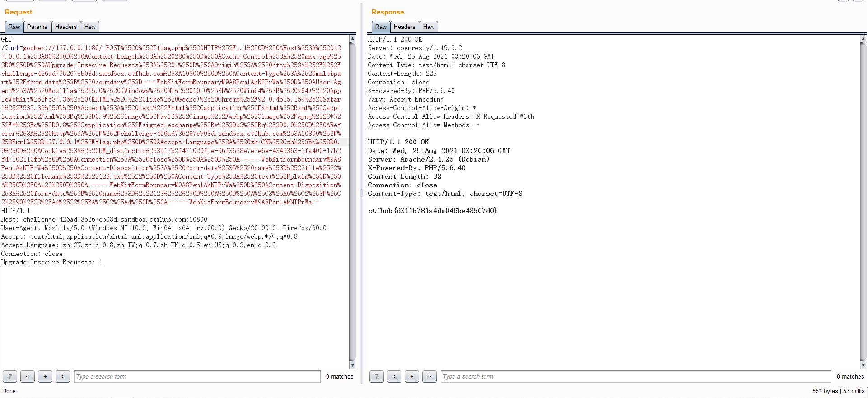Go to next match in response search
The height and width of the screenshot is (398, 868).
tap(429, 376)
